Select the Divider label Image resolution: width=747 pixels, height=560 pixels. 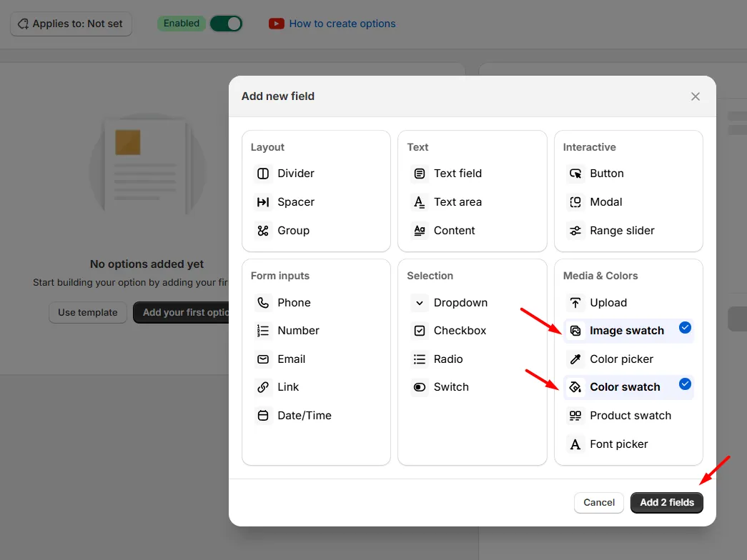pyautogui.click(x=296, y=174)
